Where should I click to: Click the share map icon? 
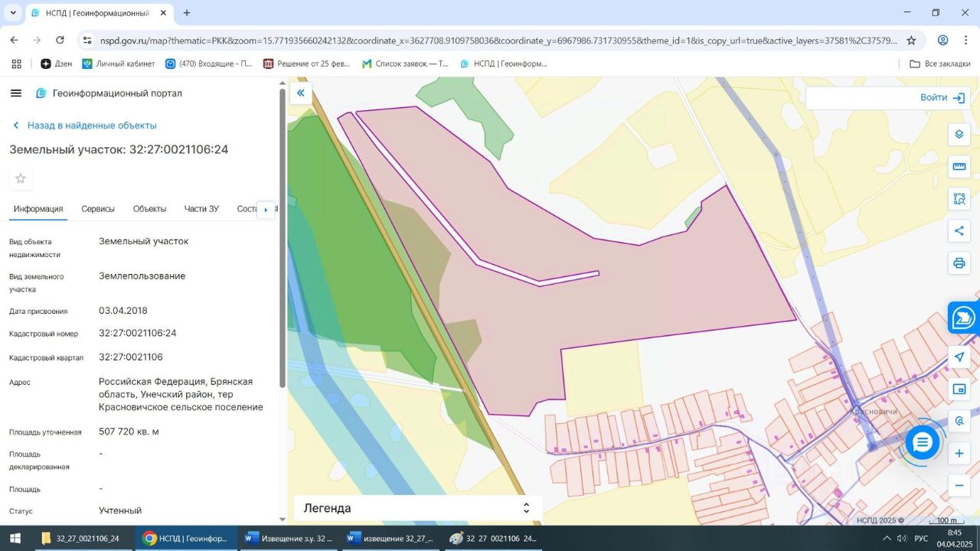[959, 230]
